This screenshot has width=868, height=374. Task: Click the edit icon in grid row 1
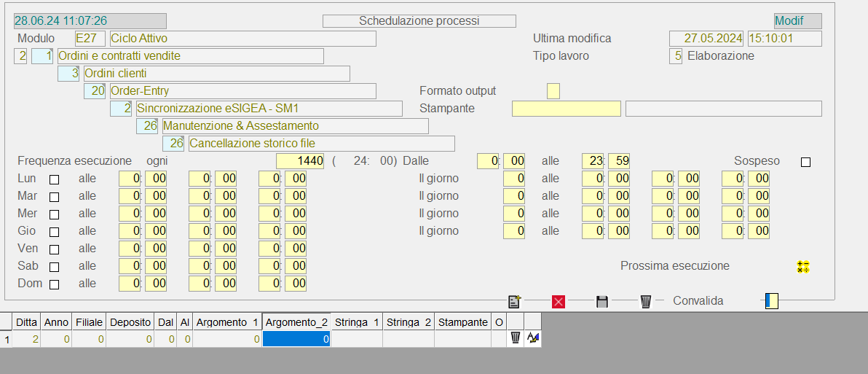click(x=532, y=338)
